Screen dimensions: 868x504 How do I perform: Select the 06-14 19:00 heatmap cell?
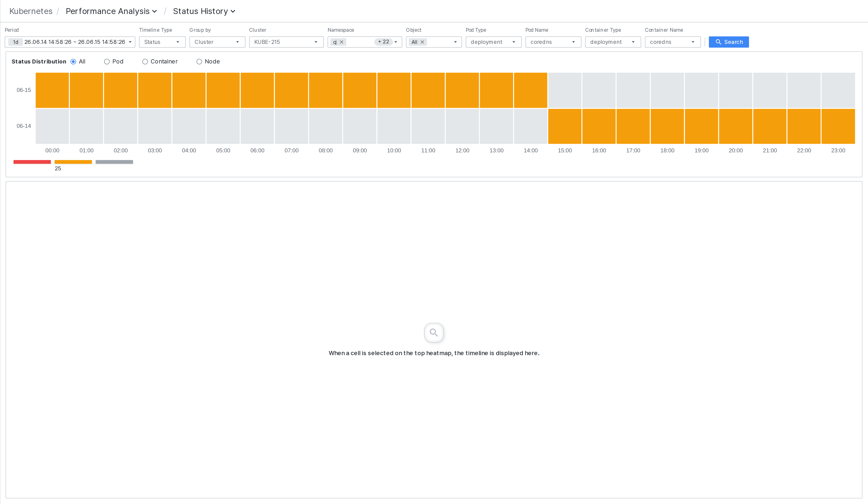[x=701, y=126]
